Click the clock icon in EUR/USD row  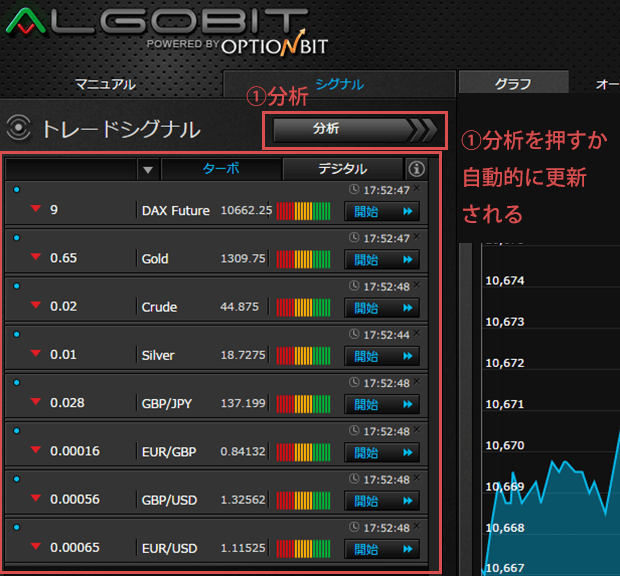coord(354,527)
